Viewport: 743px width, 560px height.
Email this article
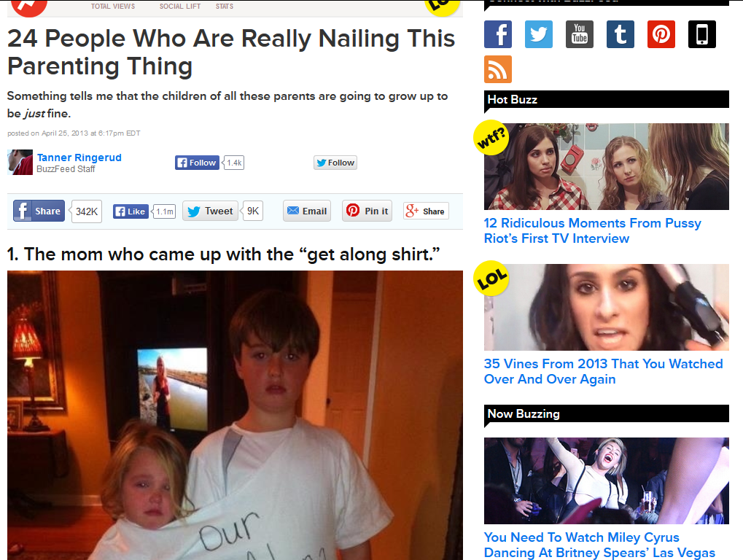307,211
